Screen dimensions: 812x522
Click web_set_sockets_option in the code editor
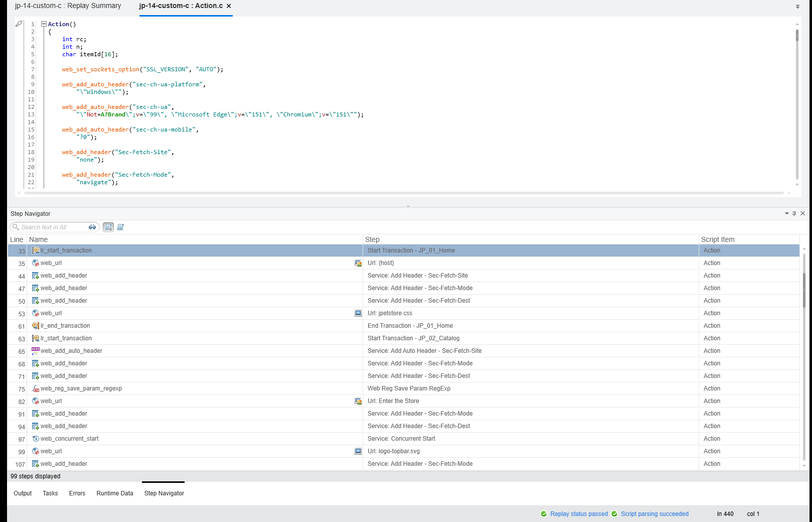tap(101, 69)
